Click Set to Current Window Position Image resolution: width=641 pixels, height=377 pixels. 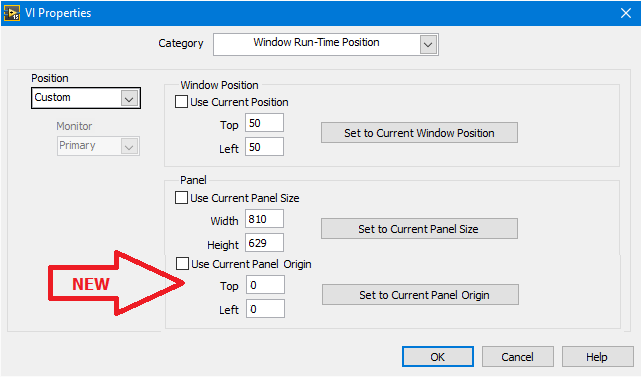pos(419,132)
